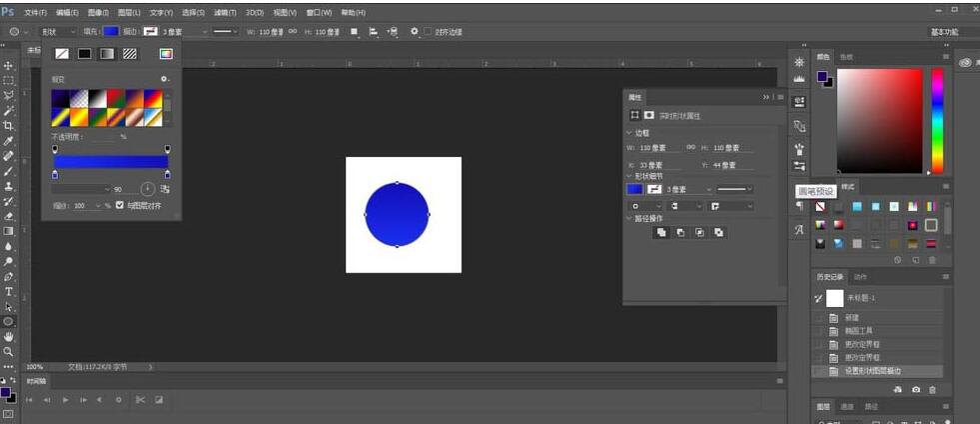Screen dimensions: 980x424
Task: Select the Crop tool
Action: (x=8, y=126)
